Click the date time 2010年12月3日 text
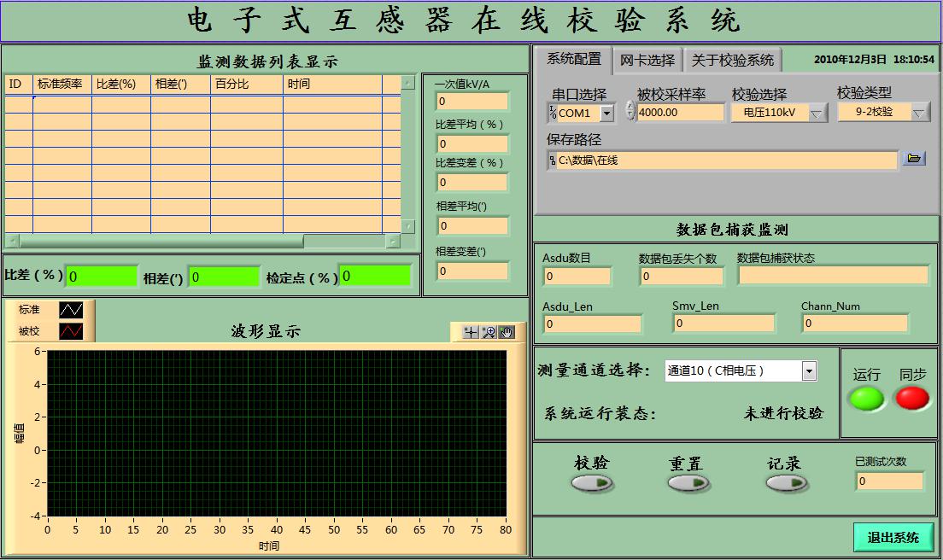 point(874,60)
